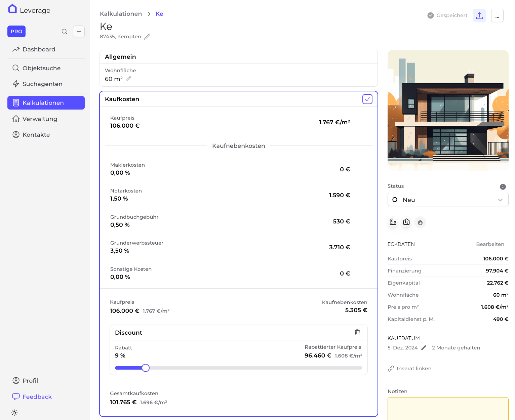The image size is (515, 420).
Task: Click the search magnifier icon in sidebar
Action: point(65,32)
